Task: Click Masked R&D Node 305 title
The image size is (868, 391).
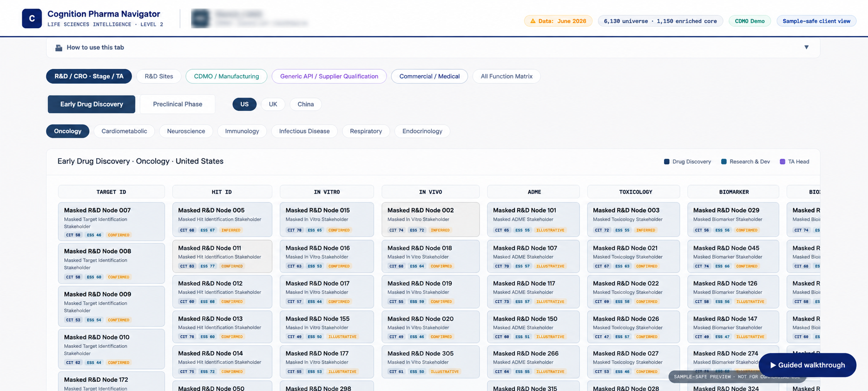Action: 421,353
